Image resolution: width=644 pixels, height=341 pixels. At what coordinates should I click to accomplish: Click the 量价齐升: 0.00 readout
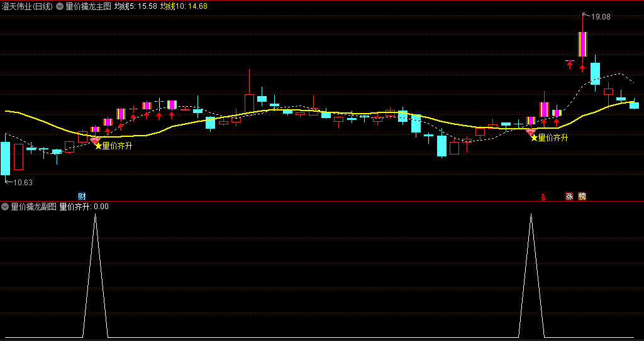(x=84, y=207)
